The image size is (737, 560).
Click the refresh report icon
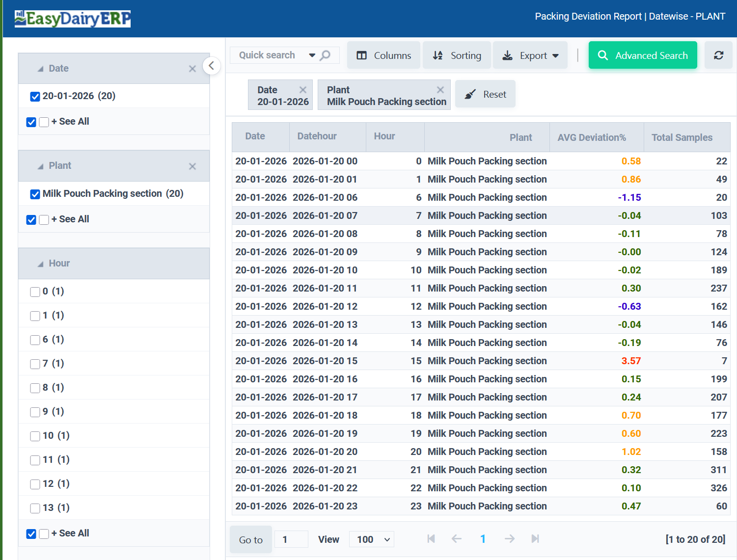[718, 55]
